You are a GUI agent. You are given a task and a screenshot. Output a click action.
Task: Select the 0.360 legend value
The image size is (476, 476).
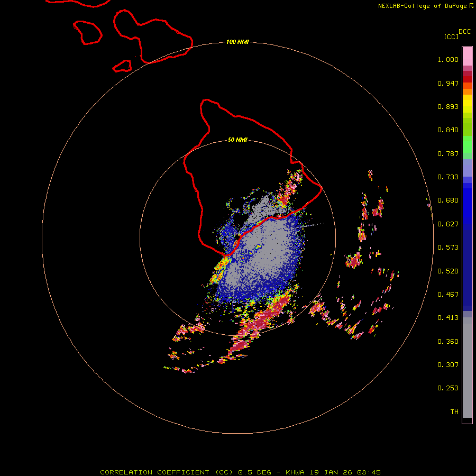pyautogui.click(x=448, y=342)
